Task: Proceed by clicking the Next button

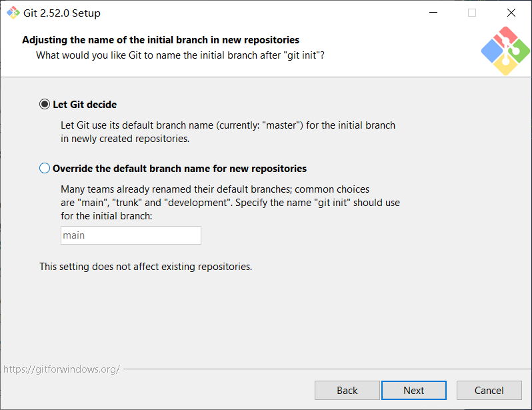Action: point(413,391)
